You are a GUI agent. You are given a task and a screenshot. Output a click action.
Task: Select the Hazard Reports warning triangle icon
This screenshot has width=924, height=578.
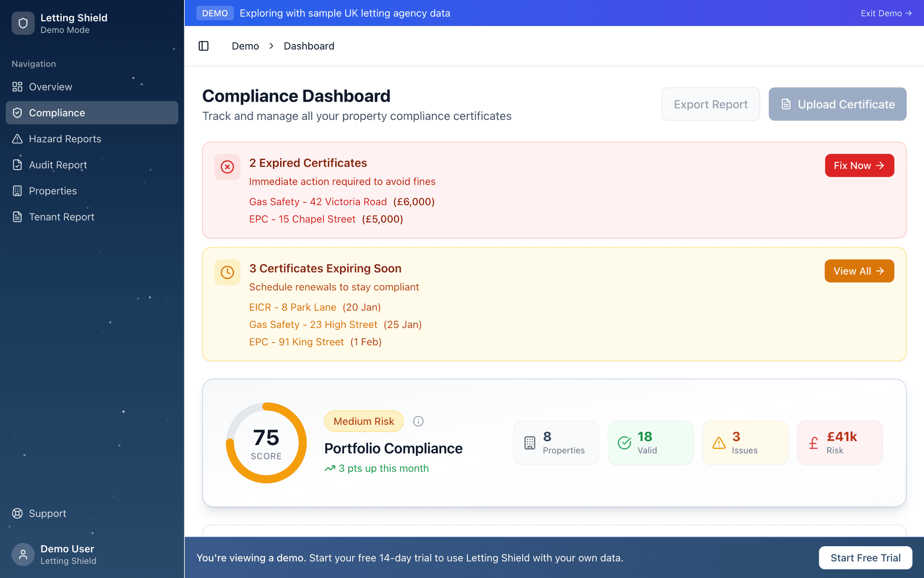(x=17, y=138)
